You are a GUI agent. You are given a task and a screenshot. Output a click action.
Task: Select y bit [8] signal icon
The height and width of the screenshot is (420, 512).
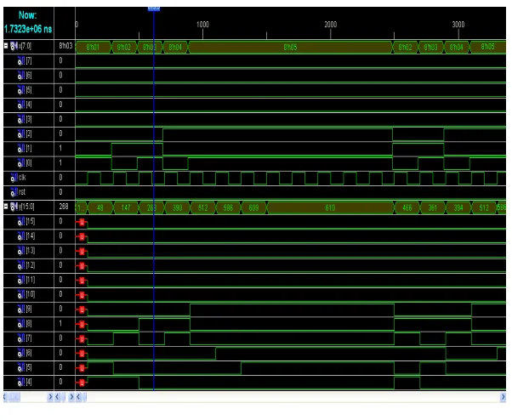[x=21, y=324]
